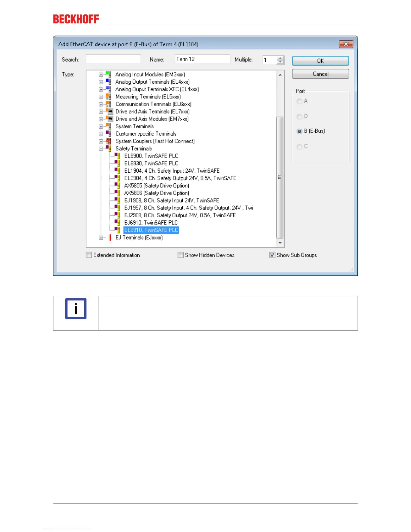This screenshot has height=532, width=411.
Task: Click the AX5805 Safety Drive Option icon
Action: 117,185
